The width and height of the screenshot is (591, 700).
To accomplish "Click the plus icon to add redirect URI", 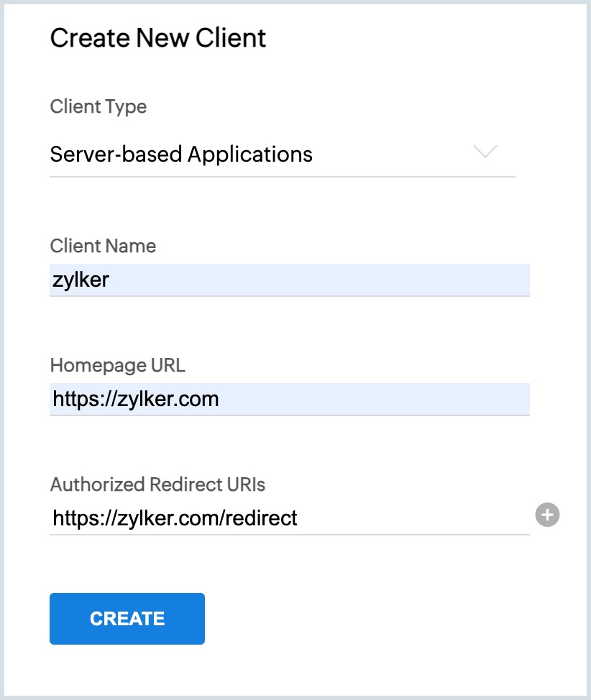I will (548, 515).
